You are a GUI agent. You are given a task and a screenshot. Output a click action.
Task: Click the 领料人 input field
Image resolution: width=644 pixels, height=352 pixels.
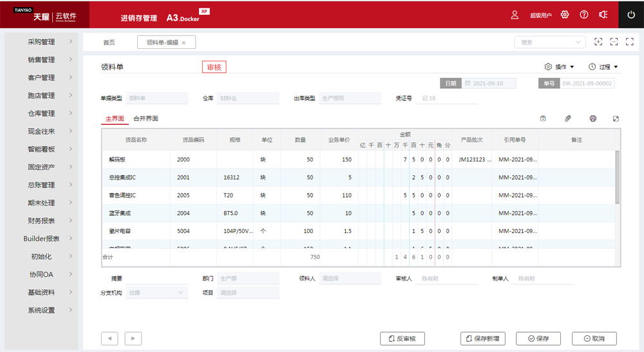(x=351, y=279)
